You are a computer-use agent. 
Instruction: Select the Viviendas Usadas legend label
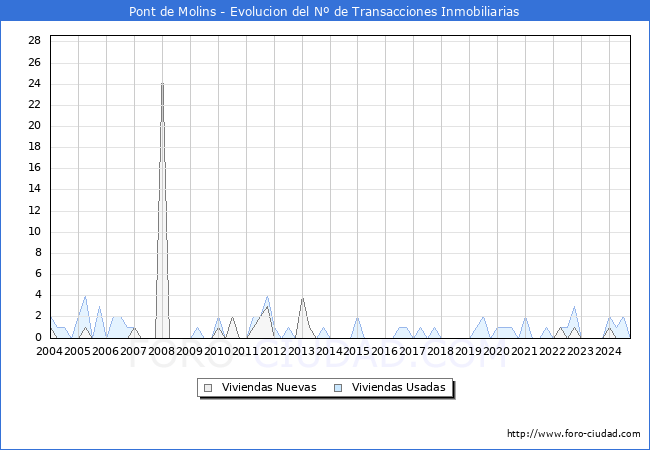[398, 387]
